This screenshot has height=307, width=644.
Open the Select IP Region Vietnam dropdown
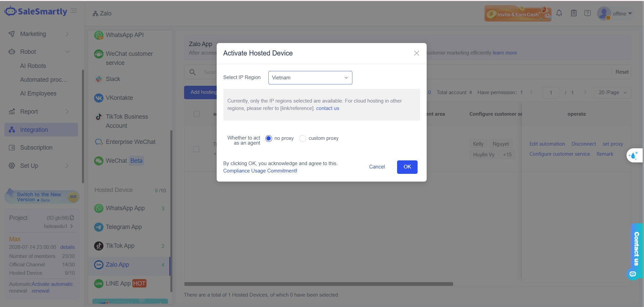(310, 78)
